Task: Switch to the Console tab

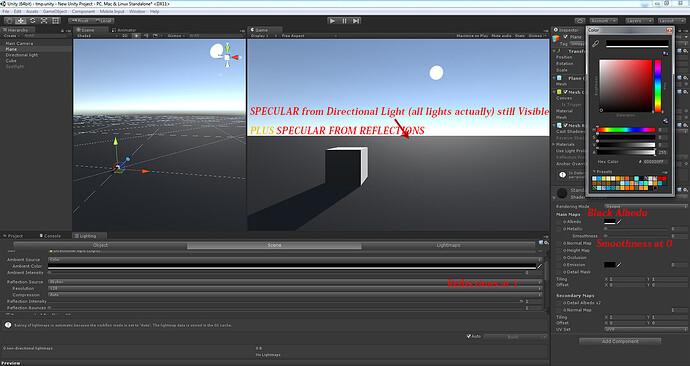Action: [50, 236]
